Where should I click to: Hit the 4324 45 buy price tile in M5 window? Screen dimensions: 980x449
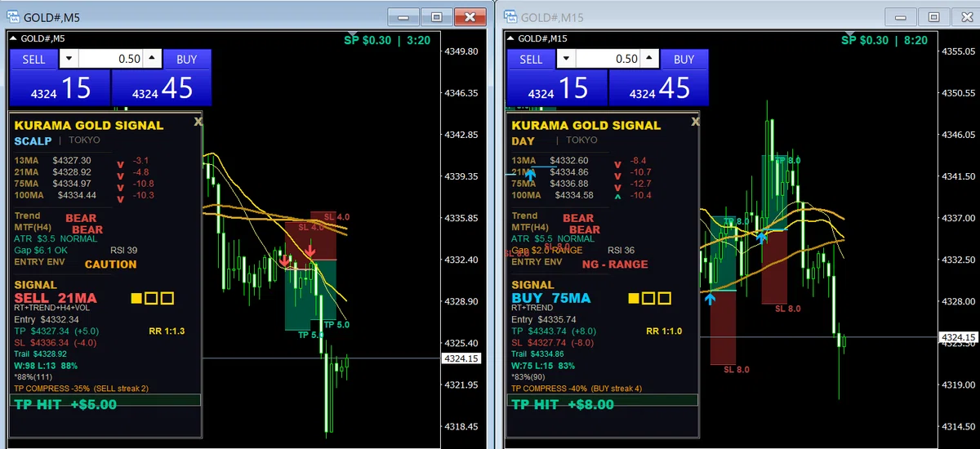[162, 88]
